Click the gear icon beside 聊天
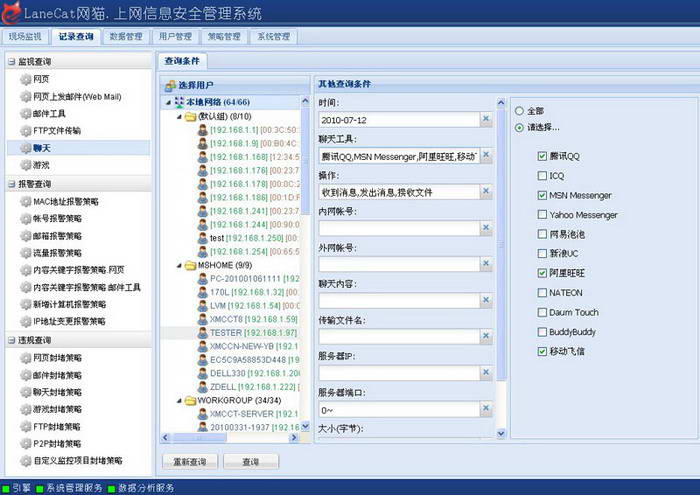The width and height of the screenshot is (700, 495). point(26,148)
